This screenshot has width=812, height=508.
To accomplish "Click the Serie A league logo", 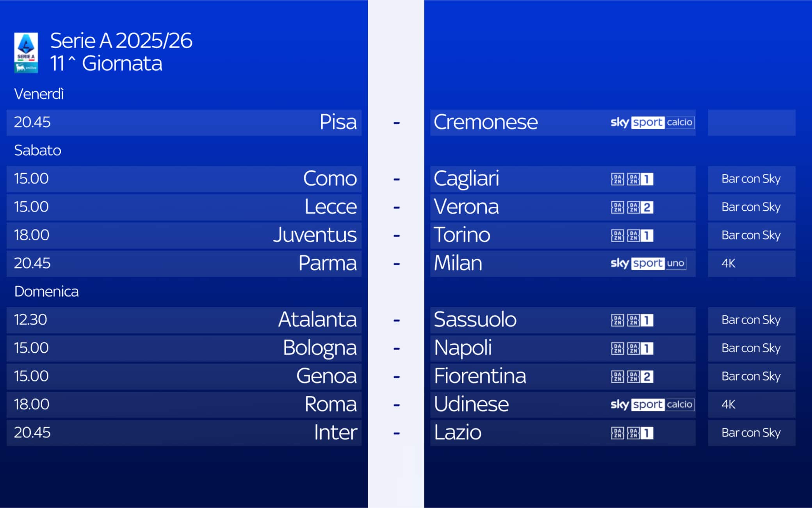I will point(26,53).
